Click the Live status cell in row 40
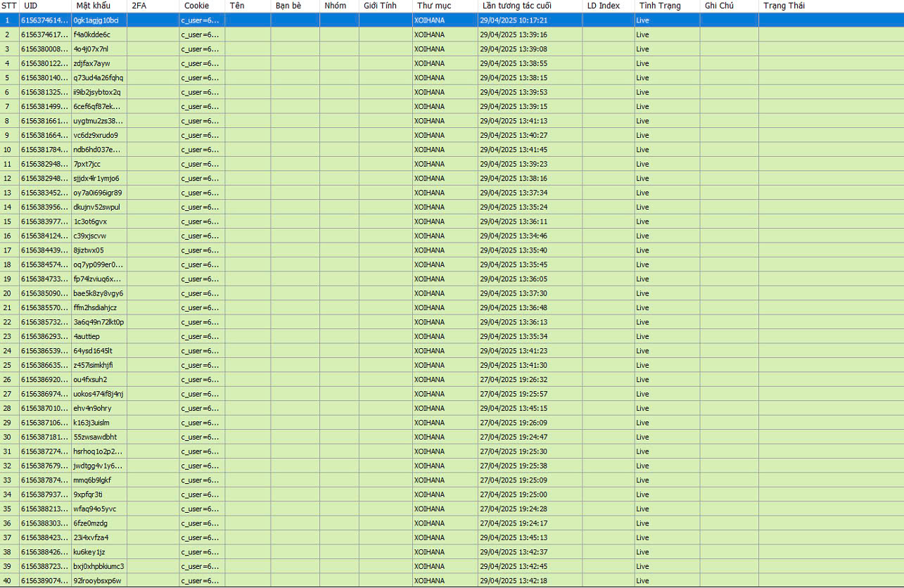The image size is (904, 588). pyautogui.click(x=642, y=581)
